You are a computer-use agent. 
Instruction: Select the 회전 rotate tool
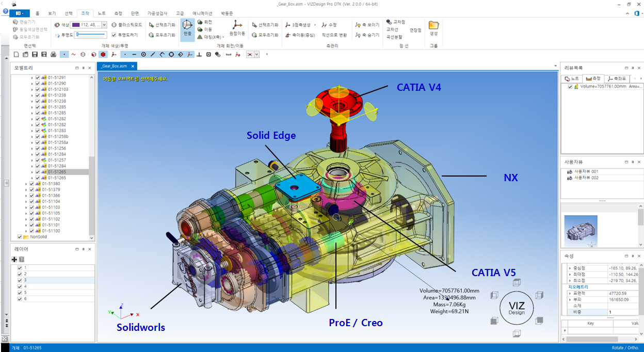(205, 22)
